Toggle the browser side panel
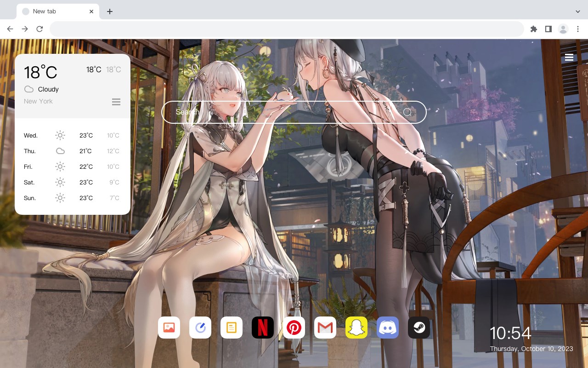 click(548, 29)
